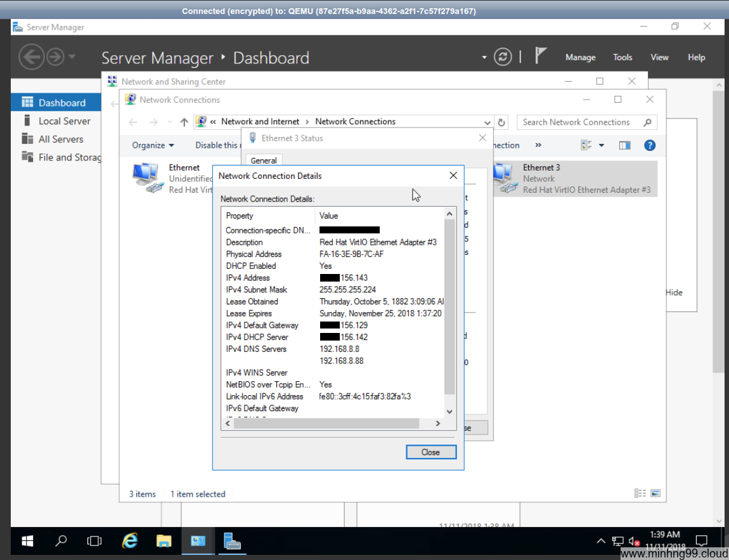This screenshot has height=560, width=729.
Task: Click the Windows Start button
Action: pyautogui.click(x=28, y=541)
